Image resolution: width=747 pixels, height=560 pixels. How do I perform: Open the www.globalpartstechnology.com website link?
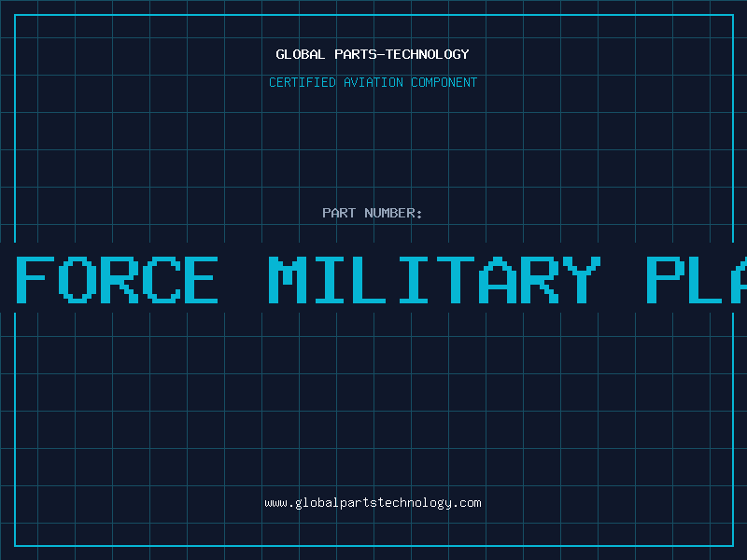(x=373, y=503)
